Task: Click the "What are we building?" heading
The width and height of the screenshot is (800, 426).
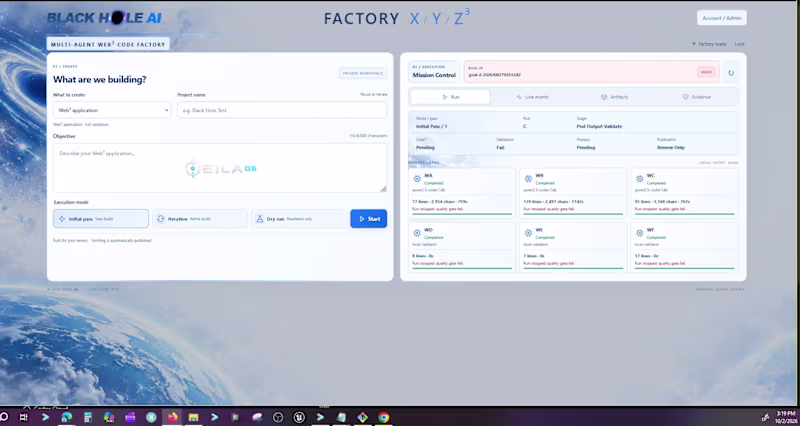Action: coord(99,80)
